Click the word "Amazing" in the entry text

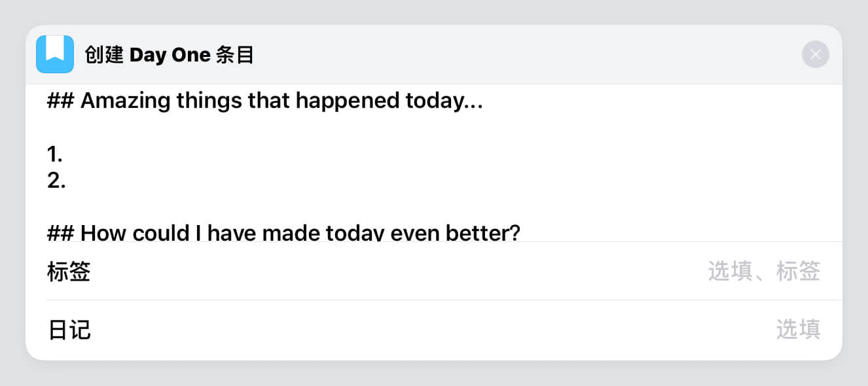point(124,101)
